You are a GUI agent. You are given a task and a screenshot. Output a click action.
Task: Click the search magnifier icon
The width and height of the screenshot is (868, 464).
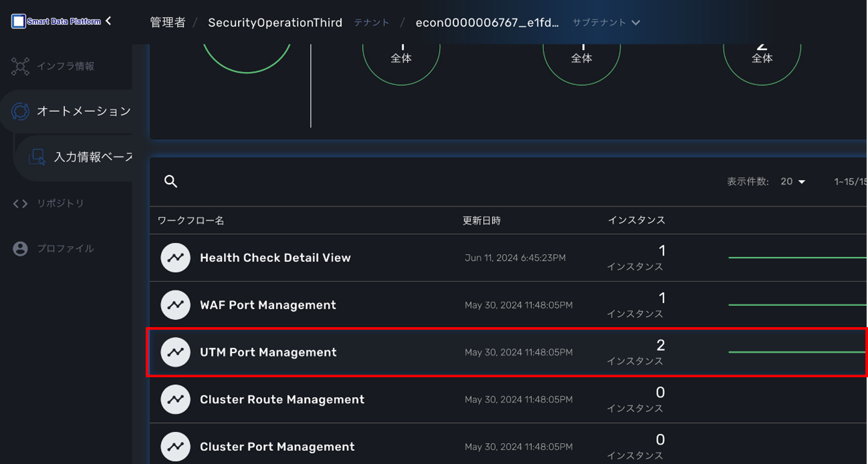coord(171,182)
